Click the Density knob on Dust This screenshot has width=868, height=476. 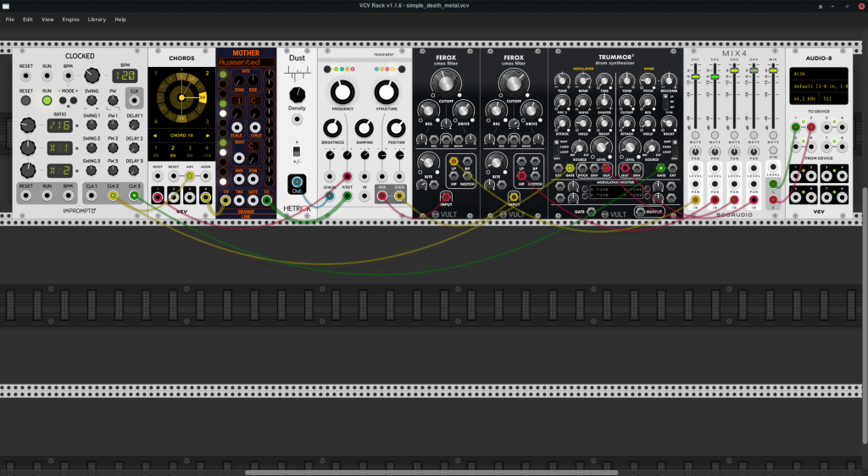pos(298,95)
